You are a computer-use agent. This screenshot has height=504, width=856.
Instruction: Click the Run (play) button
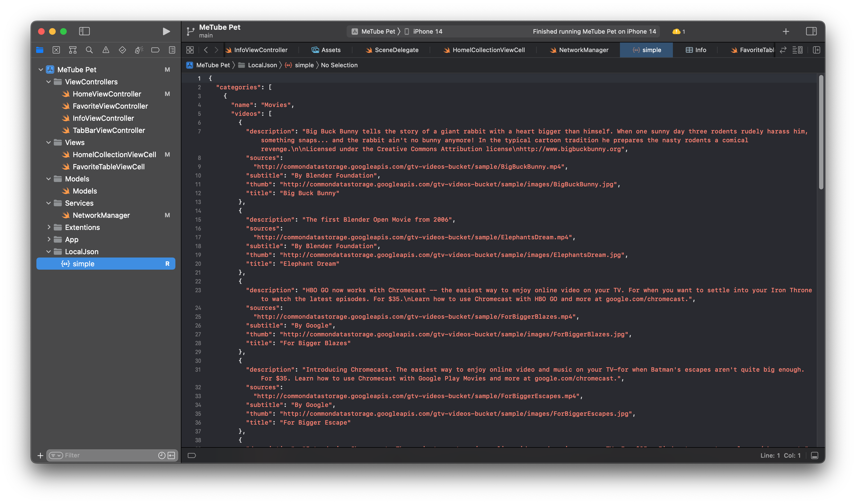[x=166, y=32]
